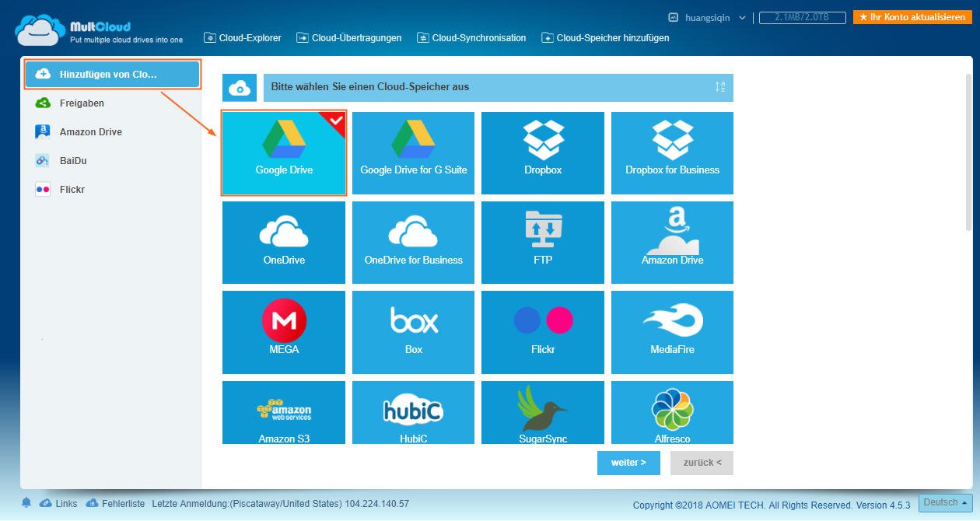Select the Dropbox cloud tile
The height and width of the screenshot is (521, 980).
click(x=543, y=153)
